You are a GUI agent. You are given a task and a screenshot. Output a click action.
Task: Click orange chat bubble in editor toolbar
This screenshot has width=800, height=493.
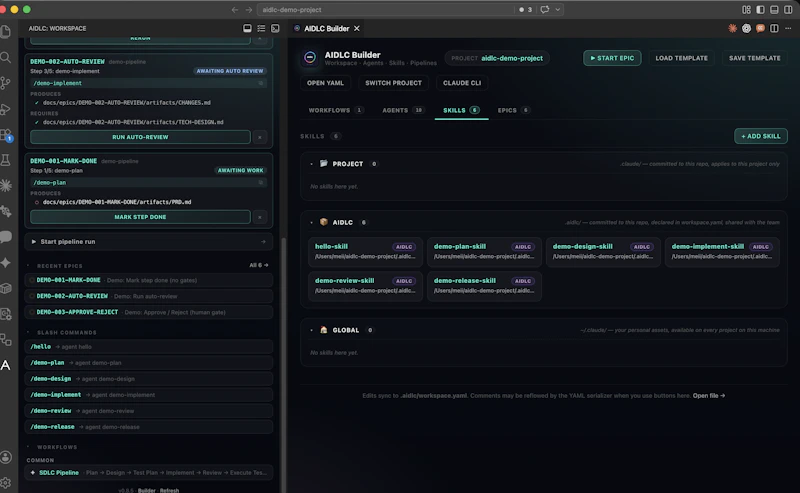(760, 29)
